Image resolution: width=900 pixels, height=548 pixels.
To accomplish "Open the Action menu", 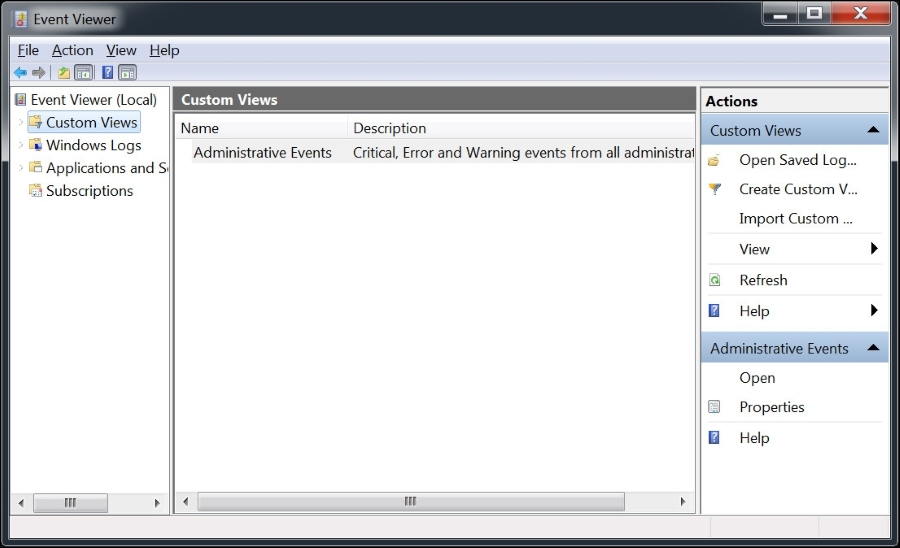I will coord(72,50).
